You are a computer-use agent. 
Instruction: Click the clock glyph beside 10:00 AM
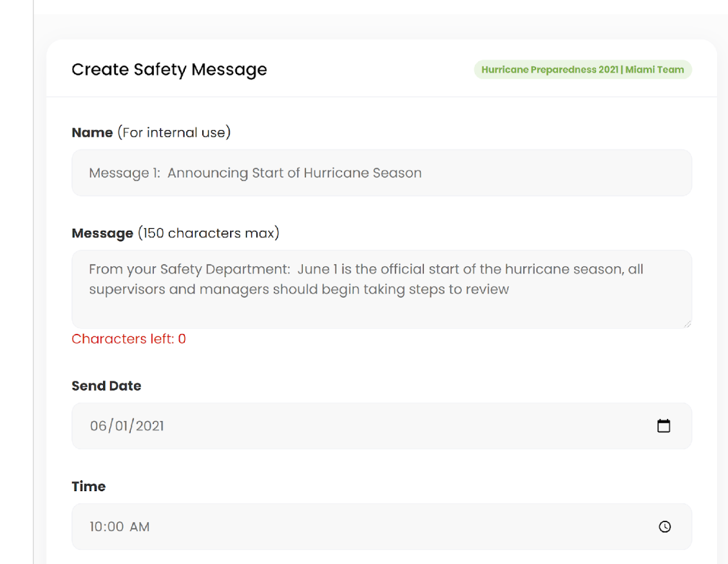click(664, 527)
